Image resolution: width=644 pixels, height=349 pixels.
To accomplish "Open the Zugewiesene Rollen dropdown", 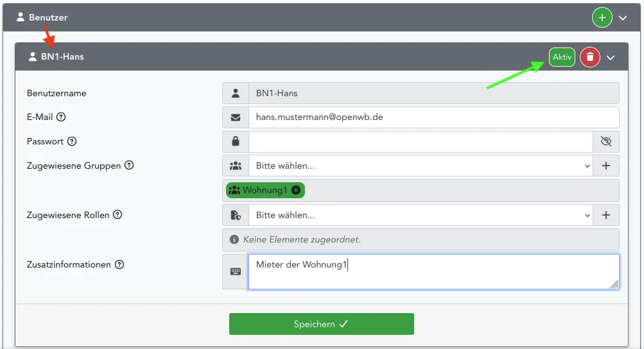I will pos(420,215).
